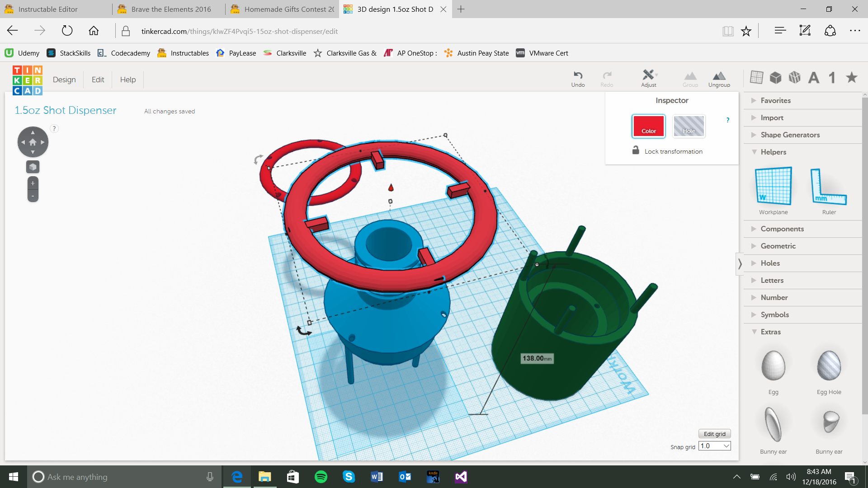This screenshot has width=868, height=488.
Task: Select the number 1 shapes icon
Action: tap(832, 78)
